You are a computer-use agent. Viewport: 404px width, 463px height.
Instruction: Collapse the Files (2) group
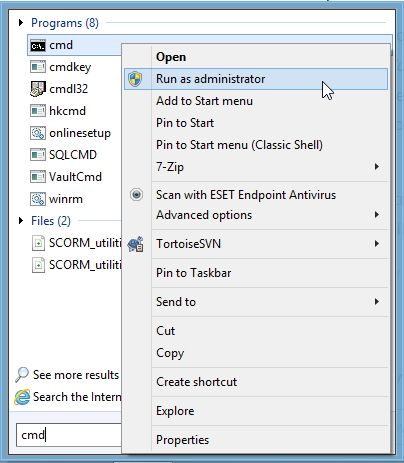[21, 221]
